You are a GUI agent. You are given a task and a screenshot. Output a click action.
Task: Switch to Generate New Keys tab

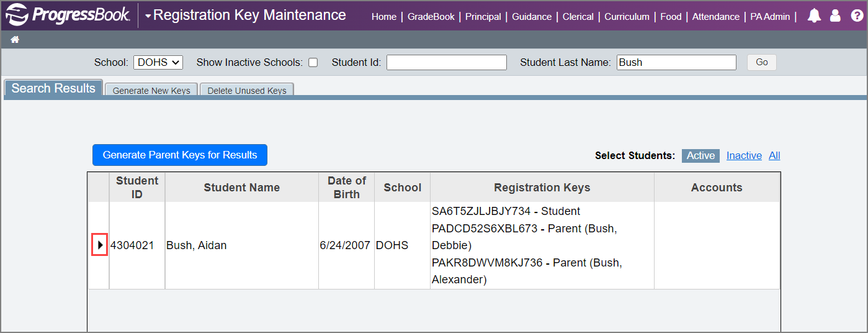[x=151, y=90]
